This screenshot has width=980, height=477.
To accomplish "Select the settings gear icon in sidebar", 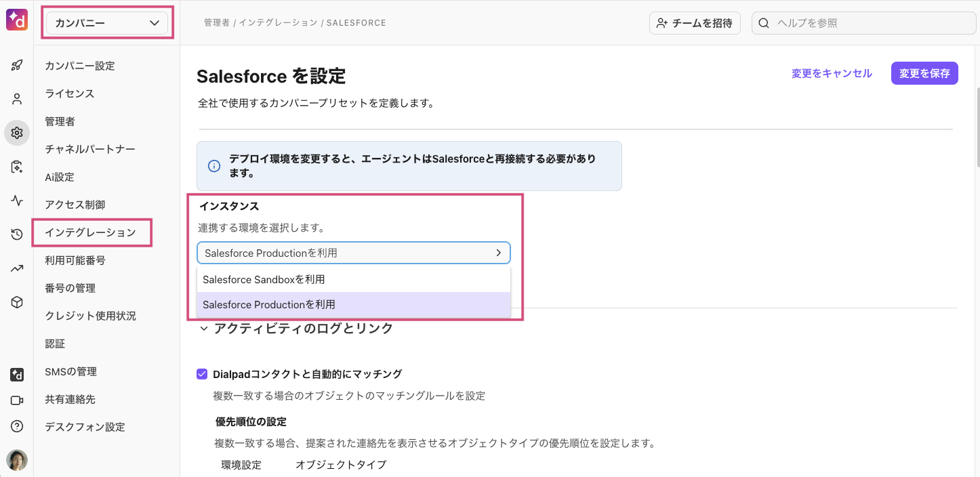I will point(17,133).
